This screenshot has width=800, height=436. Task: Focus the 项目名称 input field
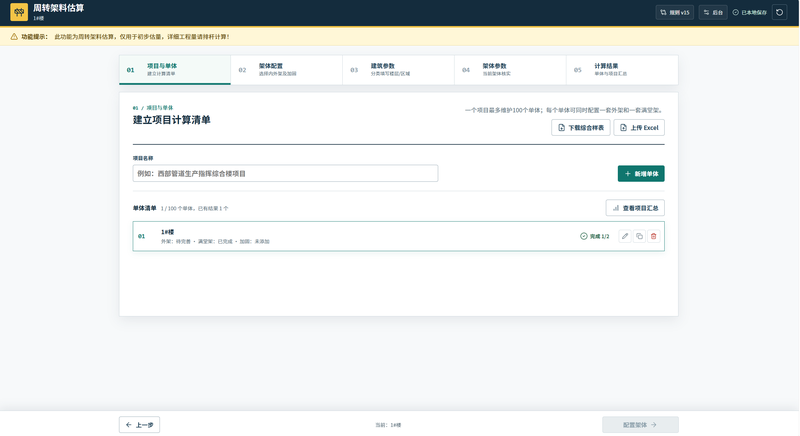pos(285,173)
